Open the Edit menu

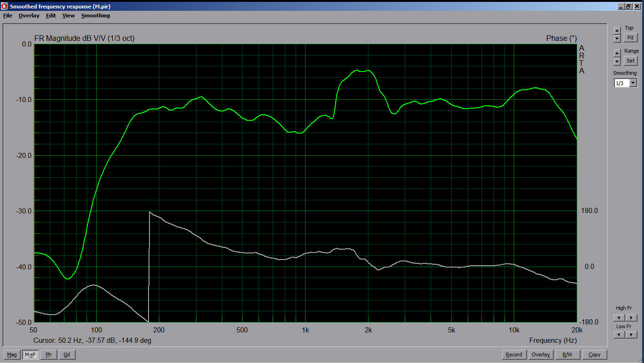point(51,16)
